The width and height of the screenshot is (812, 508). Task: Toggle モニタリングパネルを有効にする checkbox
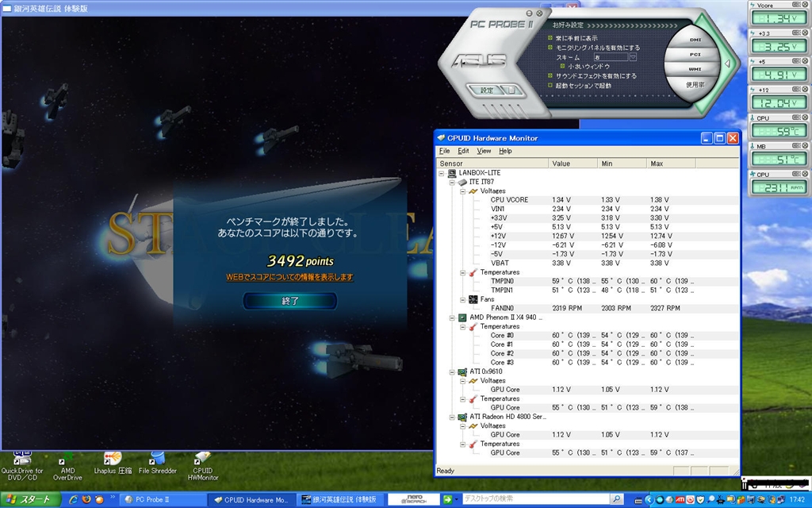coord(550,47)
